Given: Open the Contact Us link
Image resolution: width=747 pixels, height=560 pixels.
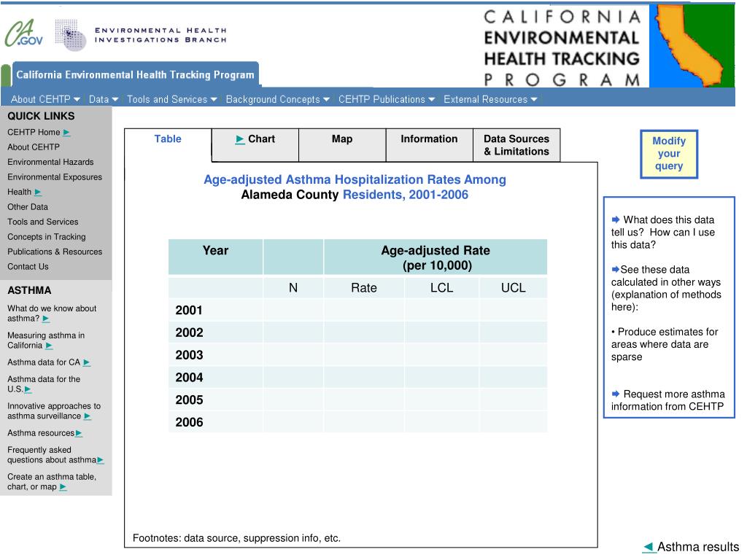Looking at the screenshot, I should click(x=28, y=267).
